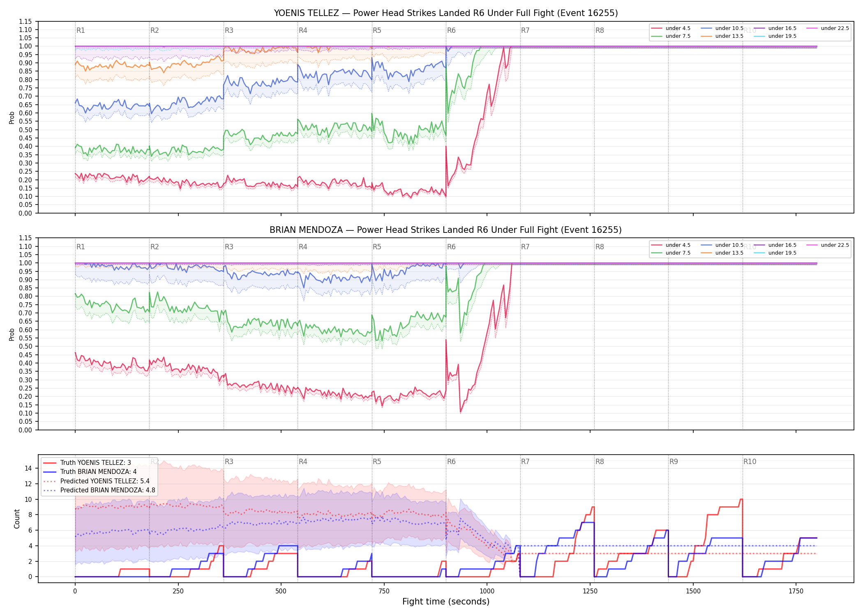Click the 'Truth BRIAN MENDOZA: 4' legend entry
This screenshot has width=863, height=616.
click(x=90, y=472)
